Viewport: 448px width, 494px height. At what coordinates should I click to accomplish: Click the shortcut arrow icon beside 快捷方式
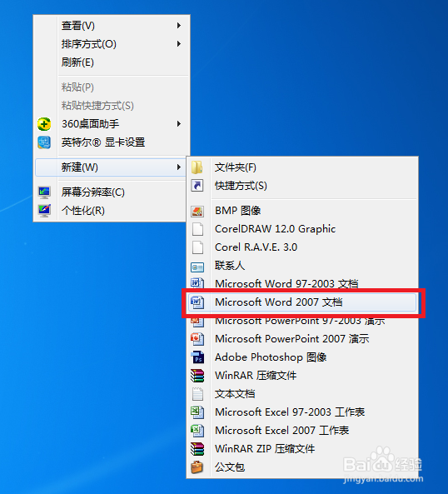197,186
